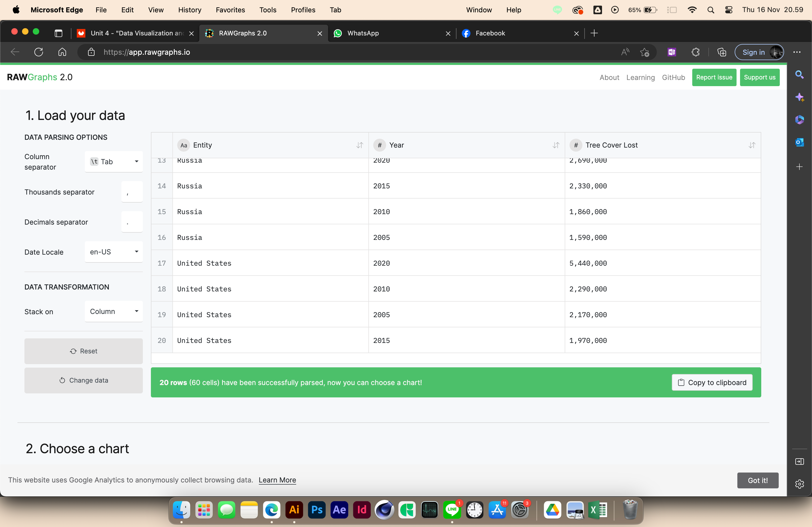Viewport: 812px width, 527px height.
Task: Select the 2015 cell in row 20
Action: [466, 341]
